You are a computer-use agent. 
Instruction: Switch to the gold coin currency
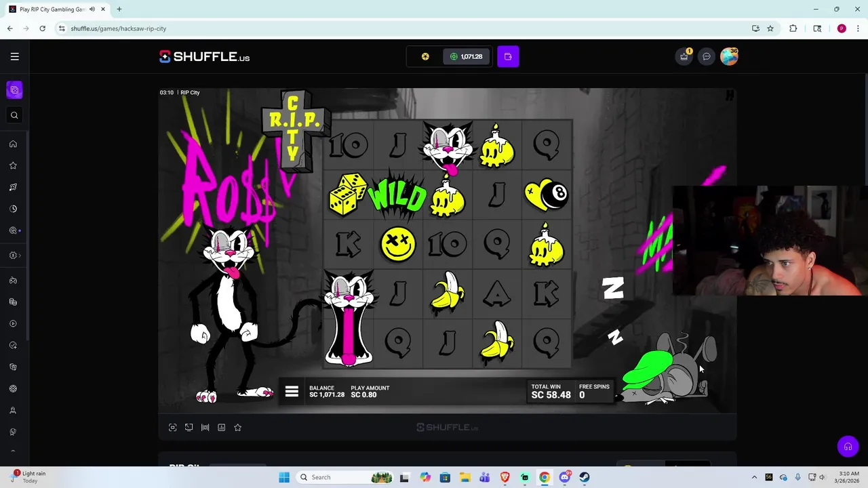[425, 57]
